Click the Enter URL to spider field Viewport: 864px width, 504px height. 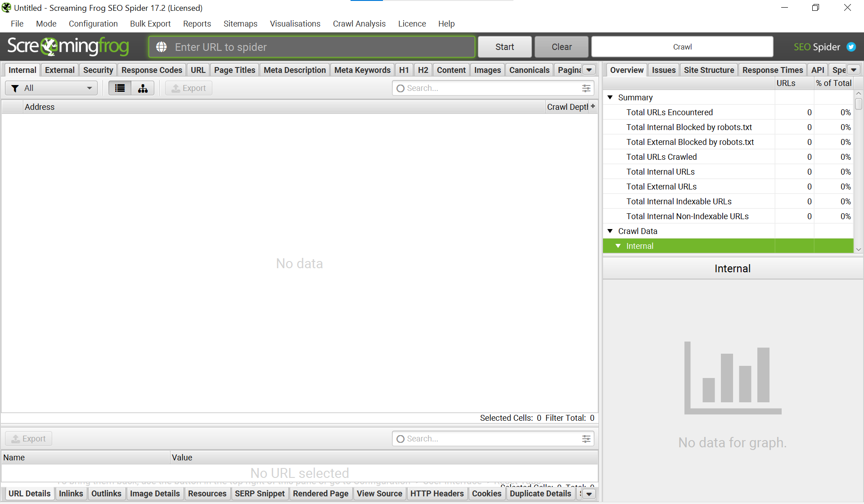pyautogui.click(x=312, y=47)
